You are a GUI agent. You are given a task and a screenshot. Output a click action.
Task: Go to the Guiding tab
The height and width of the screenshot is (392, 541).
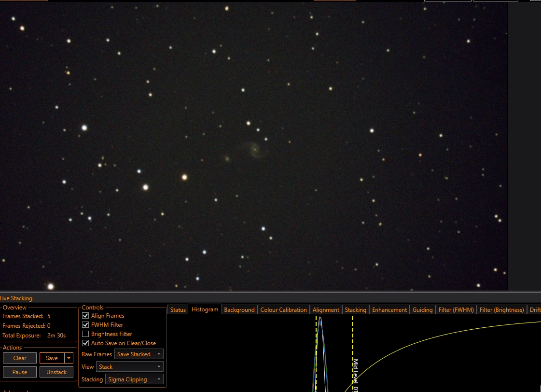tap(422, 310)
